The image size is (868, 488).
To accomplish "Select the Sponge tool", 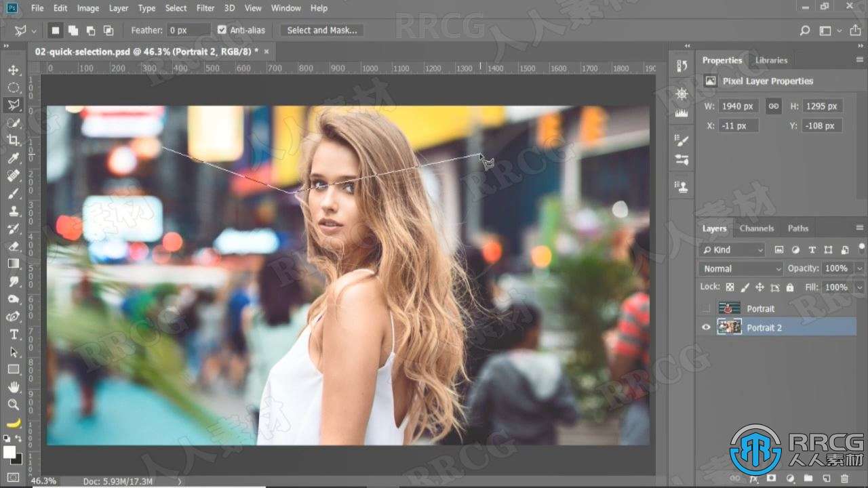I will pyautogui.click(x=14, y=299).
